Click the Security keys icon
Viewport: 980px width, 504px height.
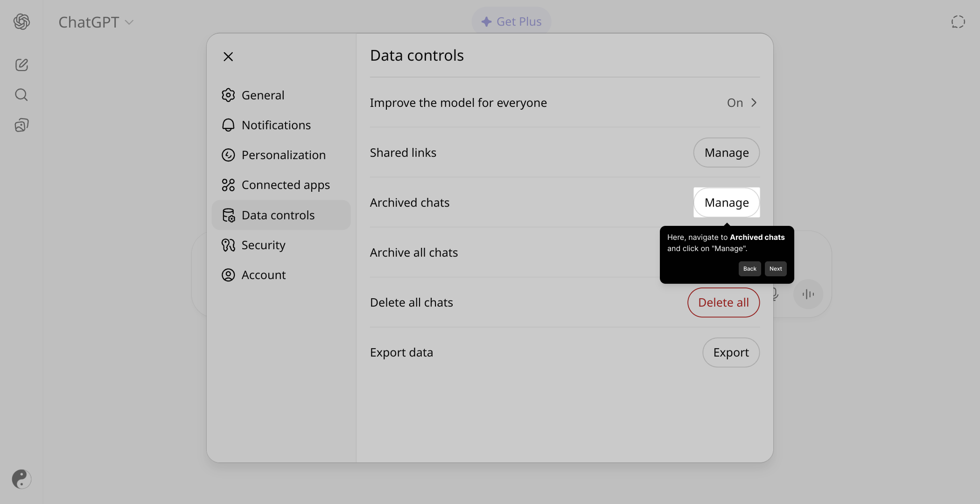coord(228,245)
